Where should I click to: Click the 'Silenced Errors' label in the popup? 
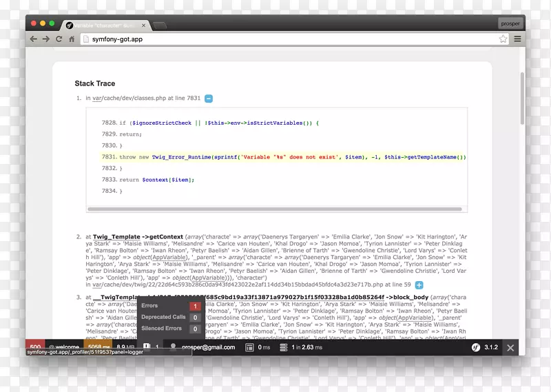click(x=161, y=328)
